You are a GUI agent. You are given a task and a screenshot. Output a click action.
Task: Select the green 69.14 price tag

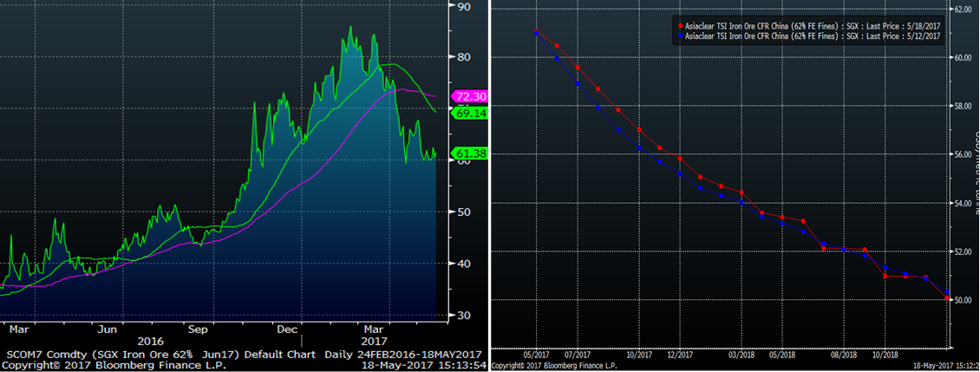[x=469, y=113]
